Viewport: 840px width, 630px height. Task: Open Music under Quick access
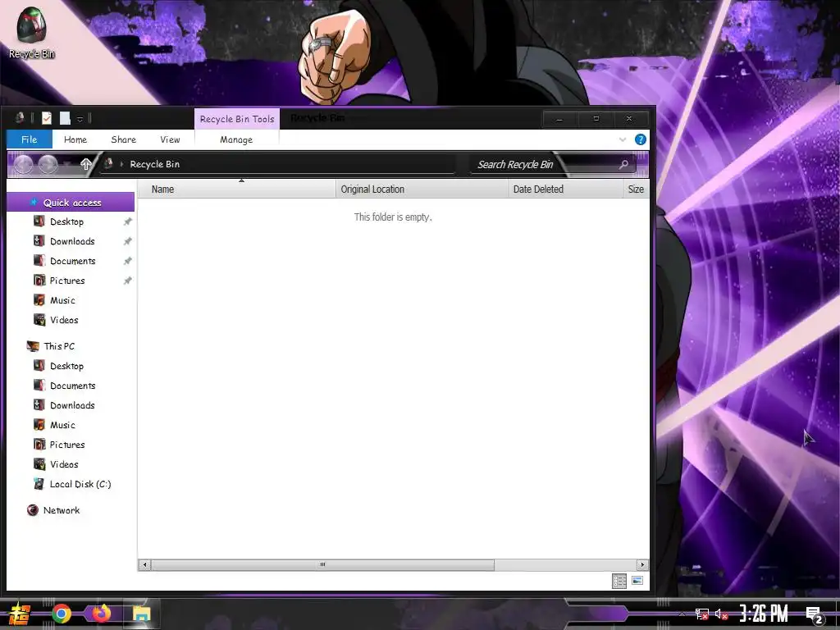click(x=62, y=300)
